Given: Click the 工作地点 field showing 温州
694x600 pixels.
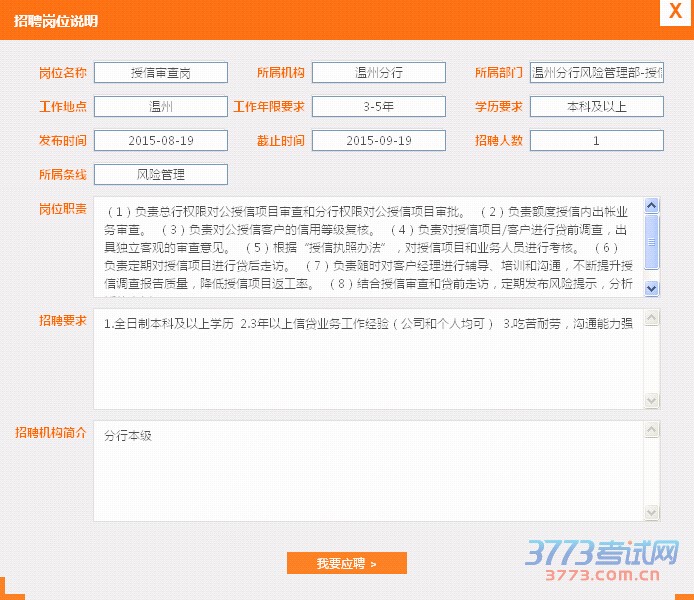Looking at the screenshot, I should [160, 107].
